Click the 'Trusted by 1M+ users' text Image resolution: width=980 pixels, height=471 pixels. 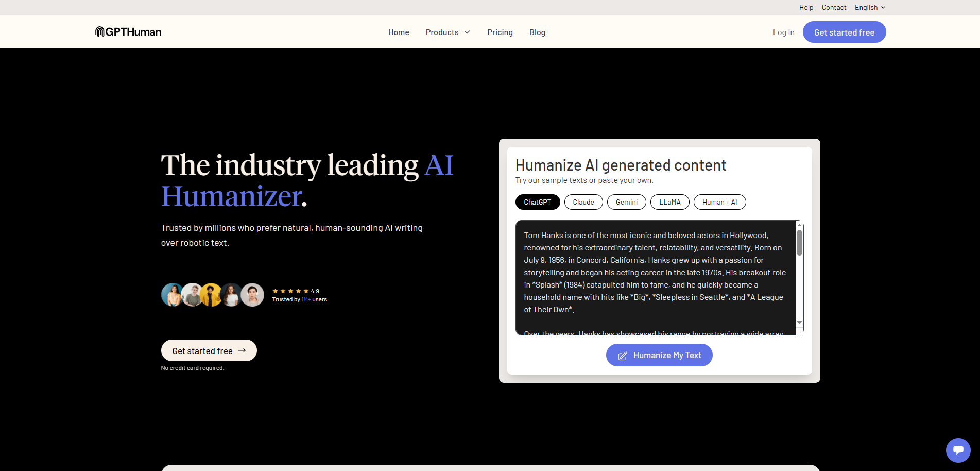click(300, 299)
